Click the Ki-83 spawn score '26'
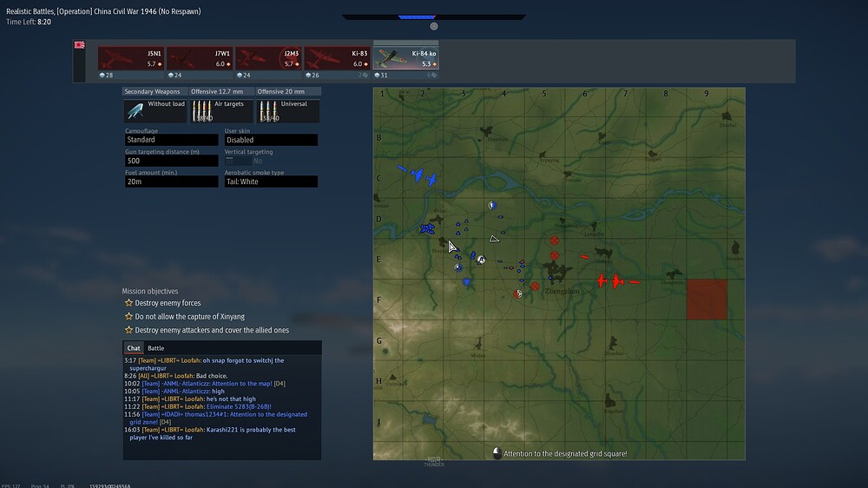Viewport: 868px width, 488px height. pos(312,75)
